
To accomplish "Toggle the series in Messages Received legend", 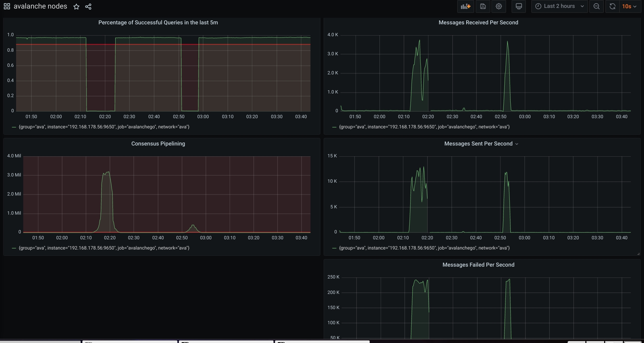I will pyautogui.click(x=423, y=127).
